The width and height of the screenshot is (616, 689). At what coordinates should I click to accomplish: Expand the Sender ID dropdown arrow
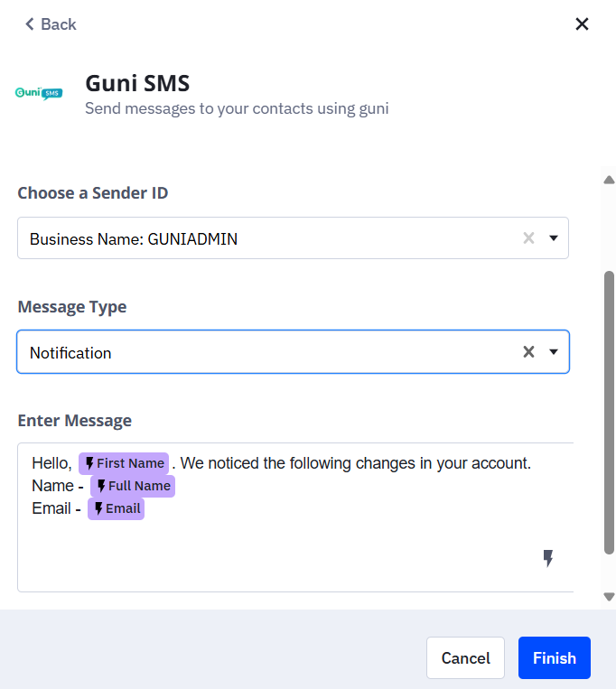[554, 238]
